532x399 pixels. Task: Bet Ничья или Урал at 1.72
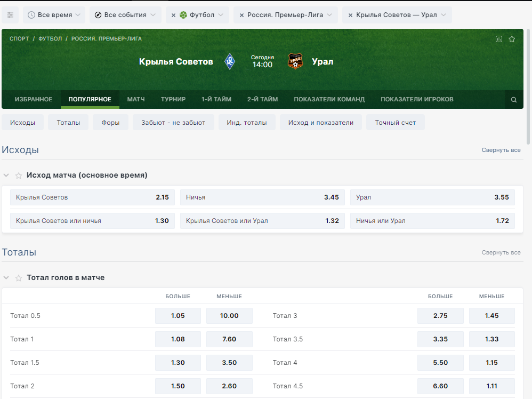[x=432, y=221]
